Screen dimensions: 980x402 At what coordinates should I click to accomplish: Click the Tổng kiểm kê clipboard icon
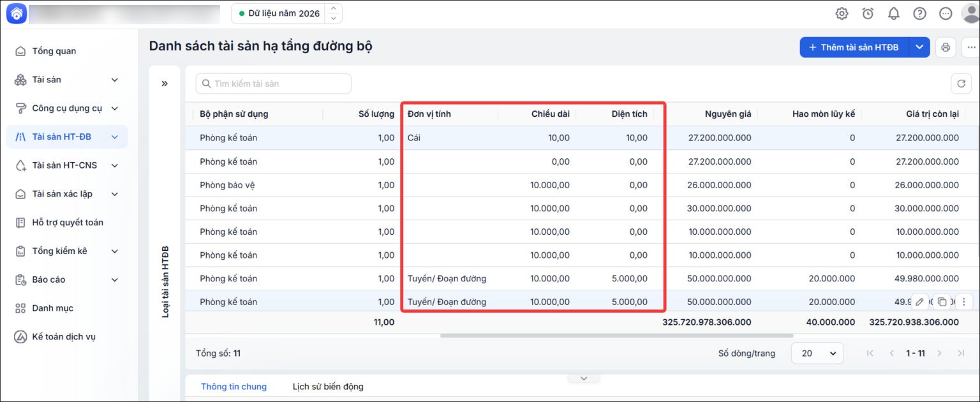(x=20, y=251)
